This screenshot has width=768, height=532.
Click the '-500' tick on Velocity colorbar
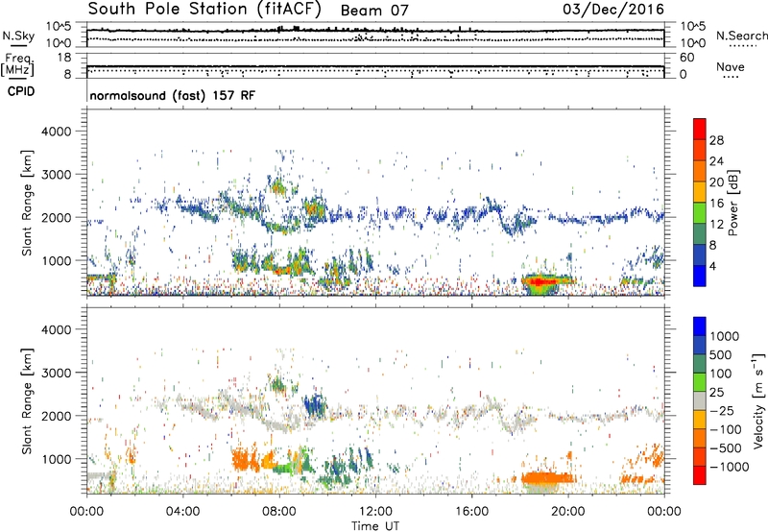click(x=726, y=447)
